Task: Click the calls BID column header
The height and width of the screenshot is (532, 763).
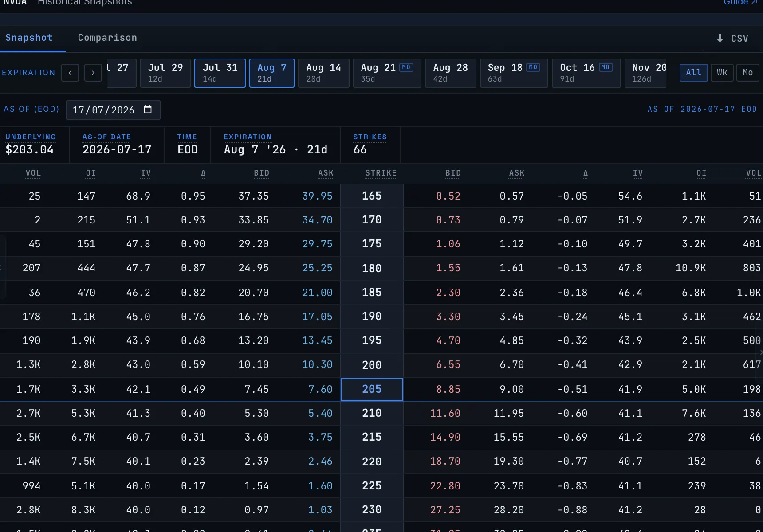Action: 261,173
